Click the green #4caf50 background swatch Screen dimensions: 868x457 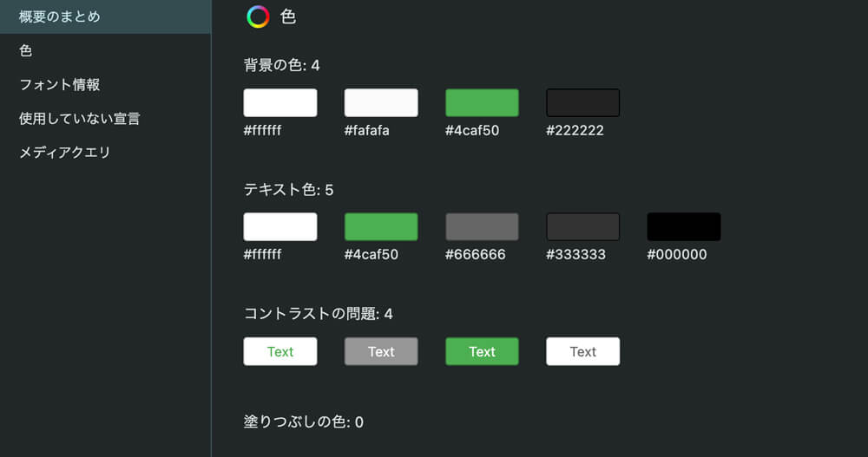482,102
